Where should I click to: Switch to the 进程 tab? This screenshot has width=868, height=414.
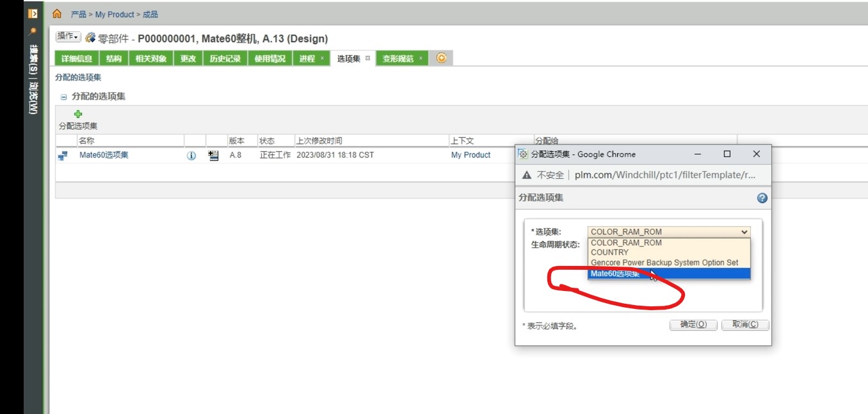click(307, 58)
